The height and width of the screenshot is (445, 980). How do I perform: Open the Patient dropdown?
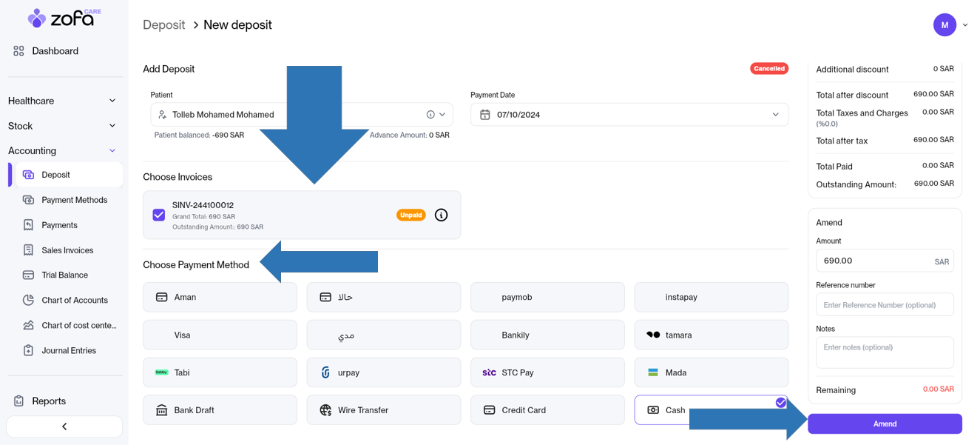point(442,115)
